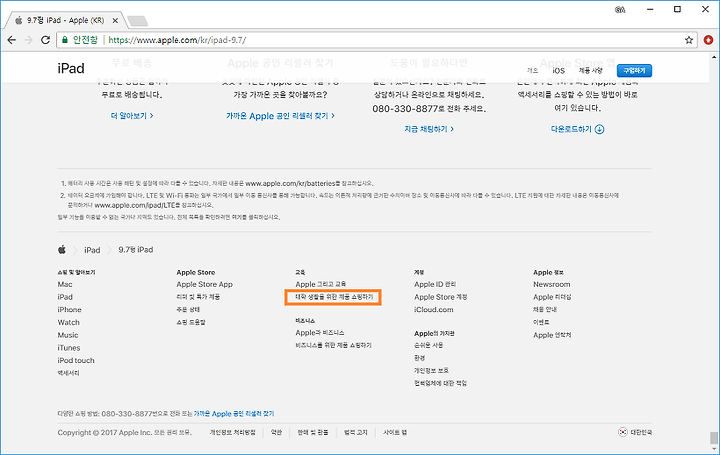Open the Newsroom footer link
The image size is (720, 455).
pyautogui.click(x=551, y=284)
